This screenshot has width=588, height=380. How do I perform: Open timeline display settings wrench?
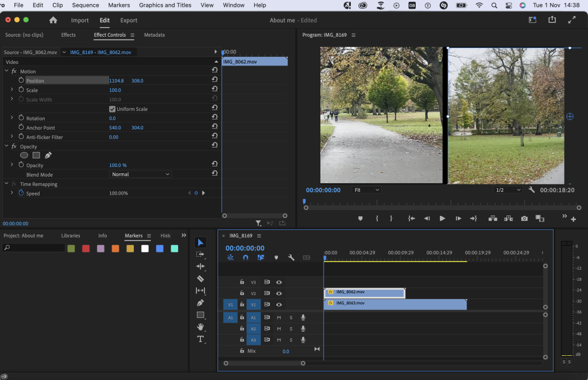[291, 258]
